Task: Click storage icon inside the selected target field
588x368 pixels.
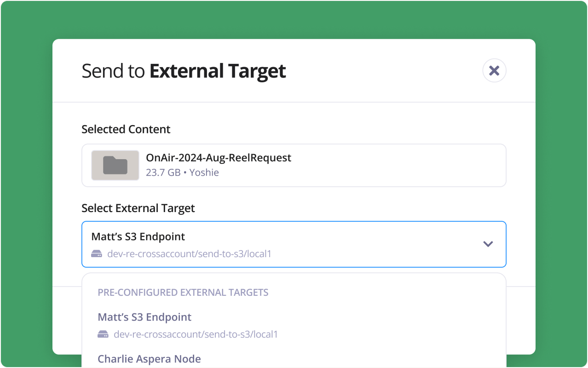Action: (97, 253)
